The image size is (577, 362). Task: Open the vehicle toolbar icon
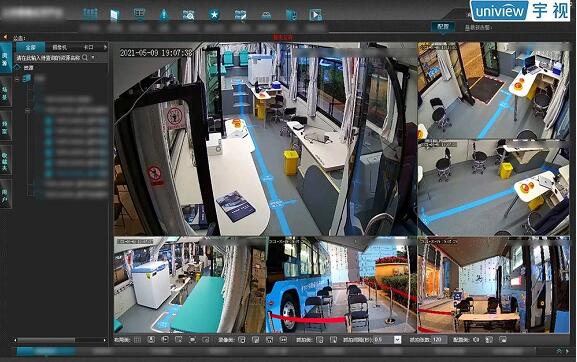tap(266, 15)
